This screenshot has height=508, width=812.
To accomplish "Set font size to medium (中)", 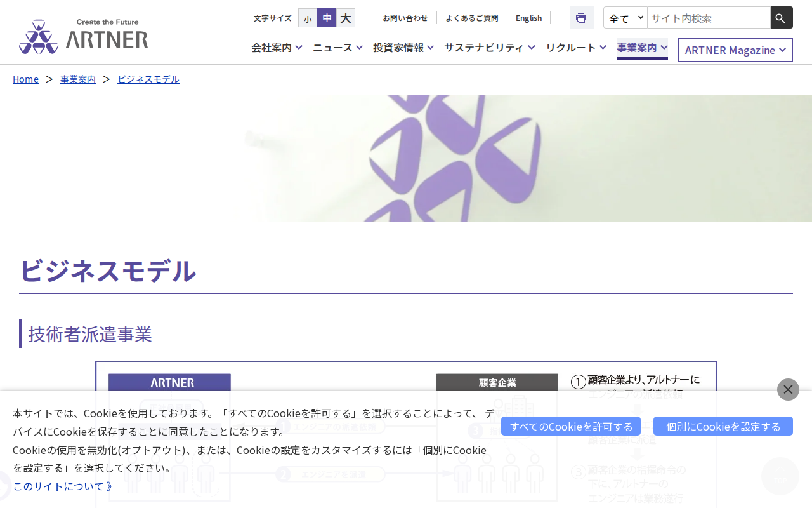I will pyautogui.click(x=327, y=18).
